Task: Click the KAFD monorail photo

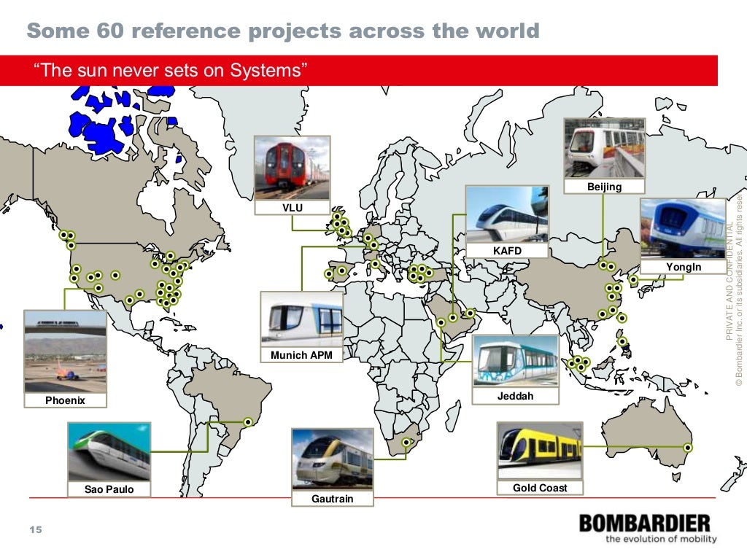Action: point(507,214)
